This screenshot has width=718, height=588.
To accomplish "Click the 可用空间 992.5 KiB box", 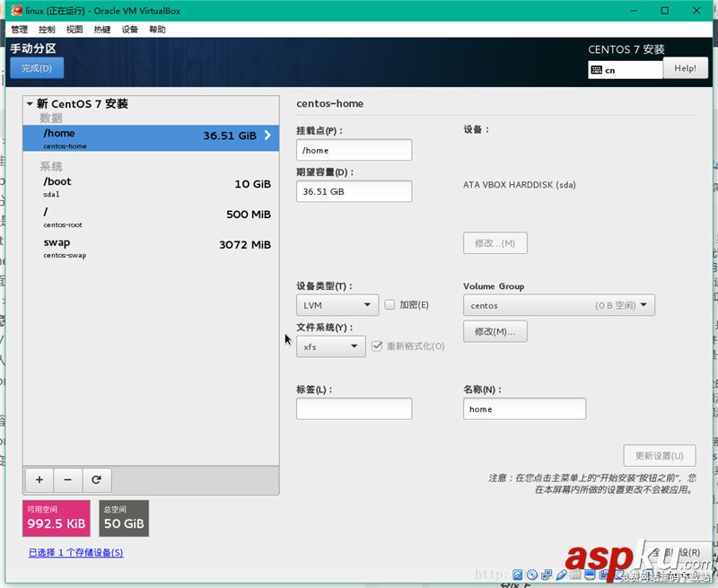I will [57, 518].
